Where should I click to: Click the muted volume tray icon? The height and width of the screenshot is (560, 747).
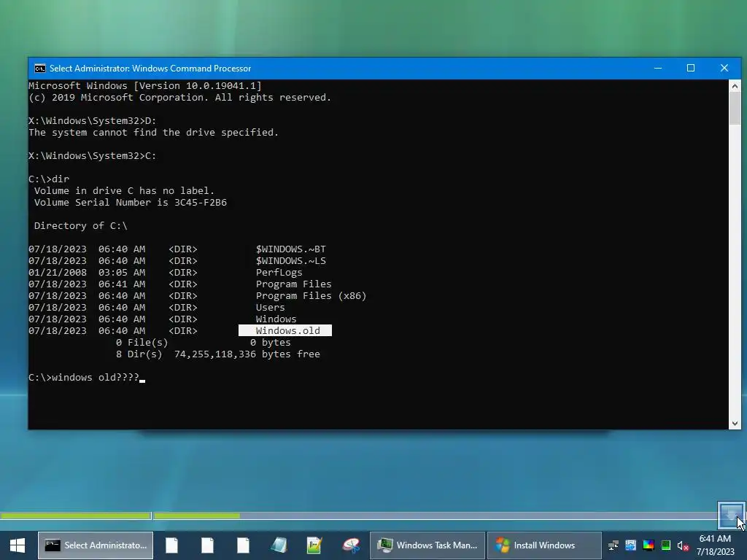coord(683,545)
